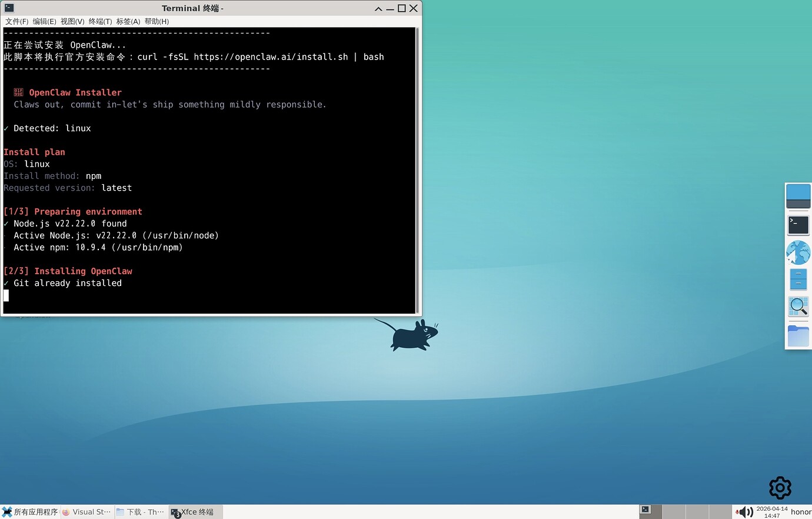This screenshot has height=519, width=812.
Task: Click the 'Requested version: latest' line
Action: point(68,188)
